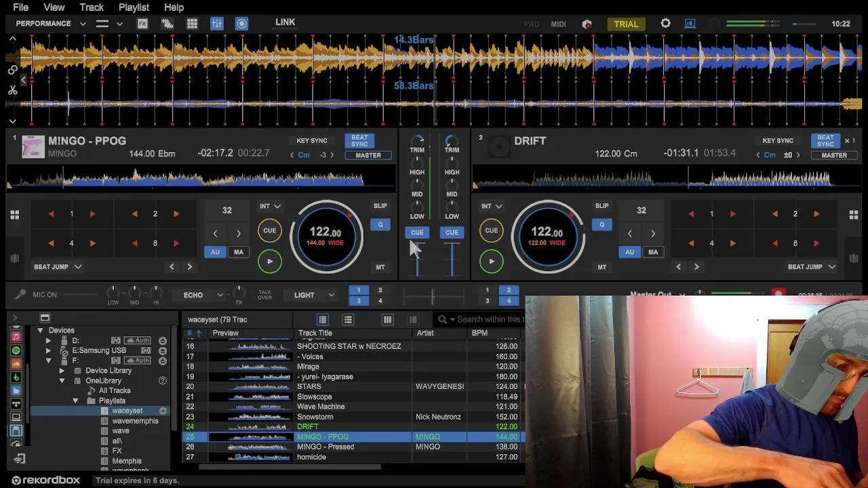This screenshot has width=868, height=488.
Task: Toggle deck 2 quantize Q button
Action: click(x=601, y=224)
